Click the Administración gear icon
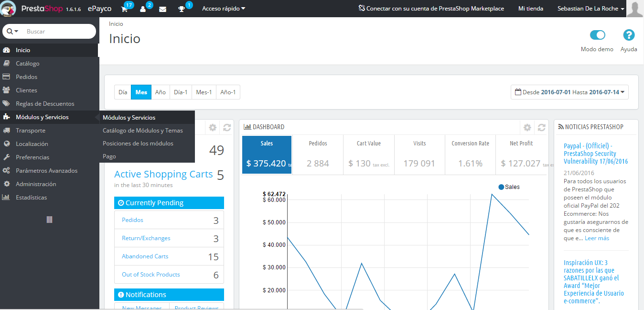The height and width of the screenshot is (310, 644). (x=6, y=184)
